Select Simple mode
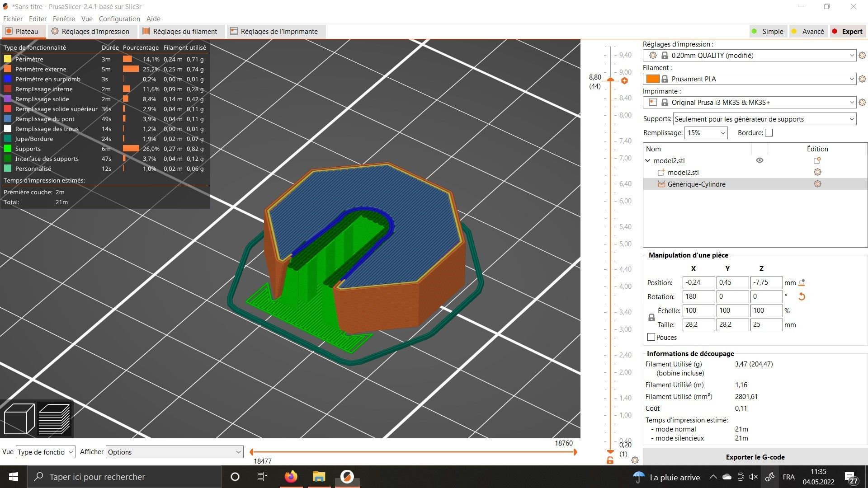Image resolution: width=868 pixels, height=488 pixels. (768, 31)
